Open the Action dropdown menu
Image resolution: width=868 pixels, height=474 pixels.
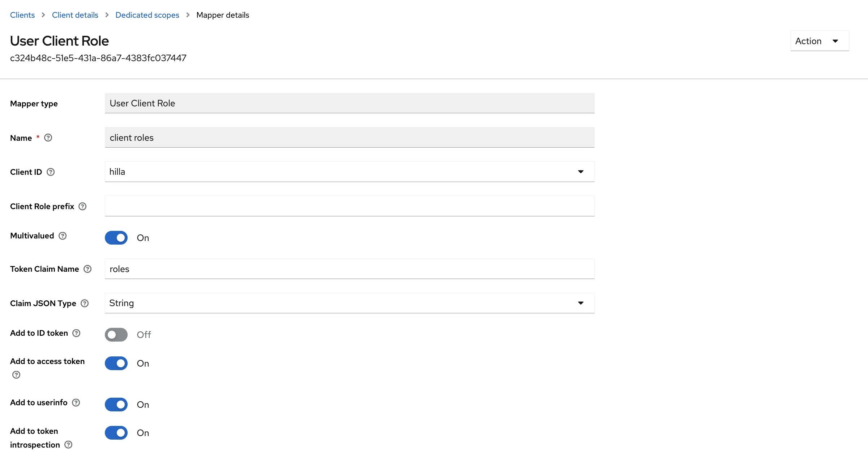click(819, 41)
